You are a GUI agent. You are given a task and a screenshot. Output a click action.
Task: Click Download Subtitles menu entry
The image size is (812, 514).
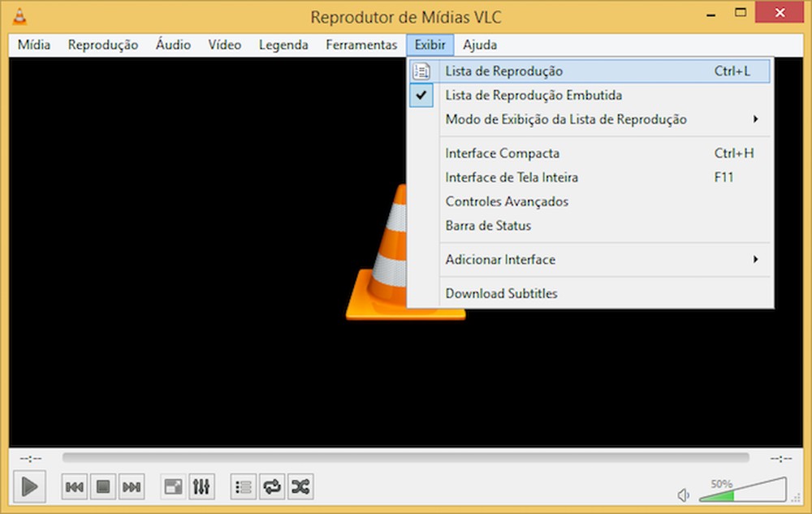click(x=501, y=293)
